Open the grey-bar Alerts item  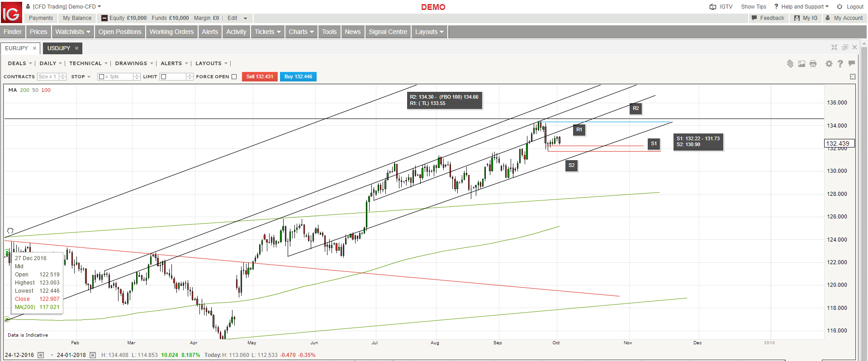tap(210, 32)
